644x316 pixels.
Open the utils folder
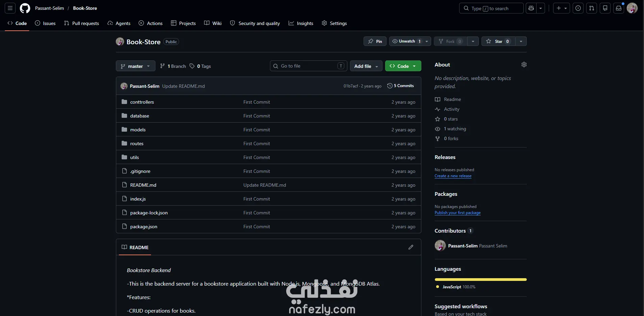coord(134,157)
